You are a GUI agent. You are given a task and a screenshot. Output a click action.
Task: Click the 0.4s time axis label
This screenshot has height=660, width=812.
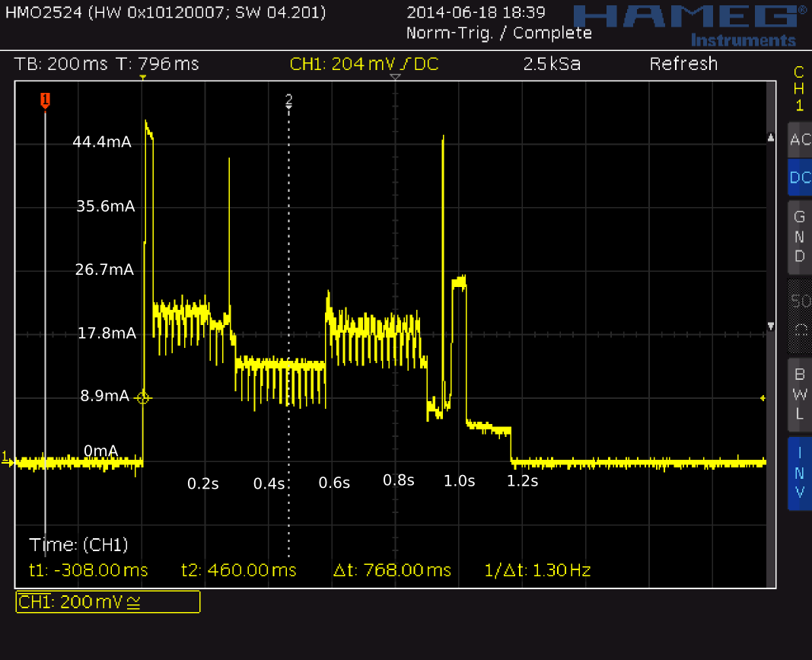tap(269, 484)
